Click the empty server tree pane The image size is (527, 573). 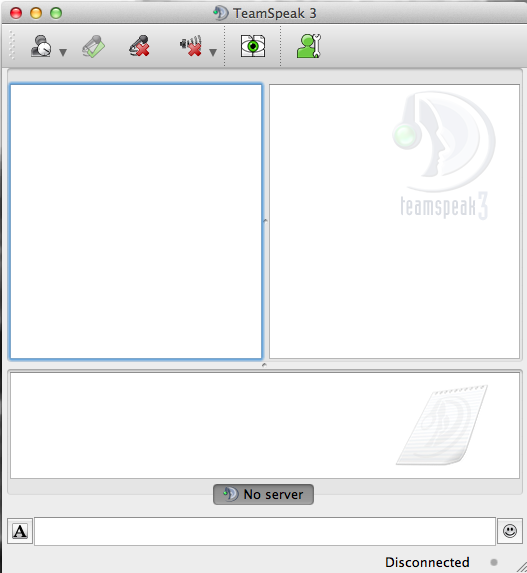(136, 221)
